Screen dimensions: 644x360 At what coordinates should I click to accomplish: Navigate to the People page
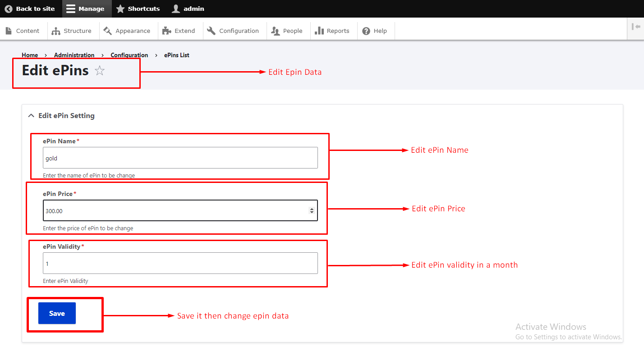click(x=287, y=31)
